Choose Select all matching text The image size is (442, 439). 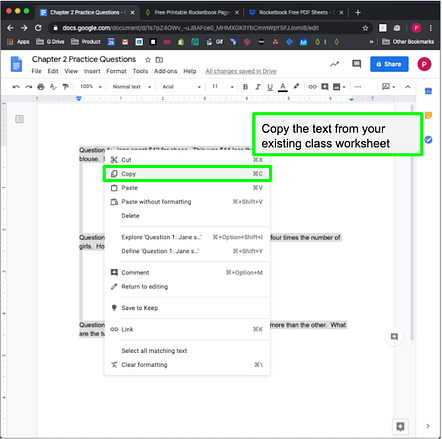187,350
